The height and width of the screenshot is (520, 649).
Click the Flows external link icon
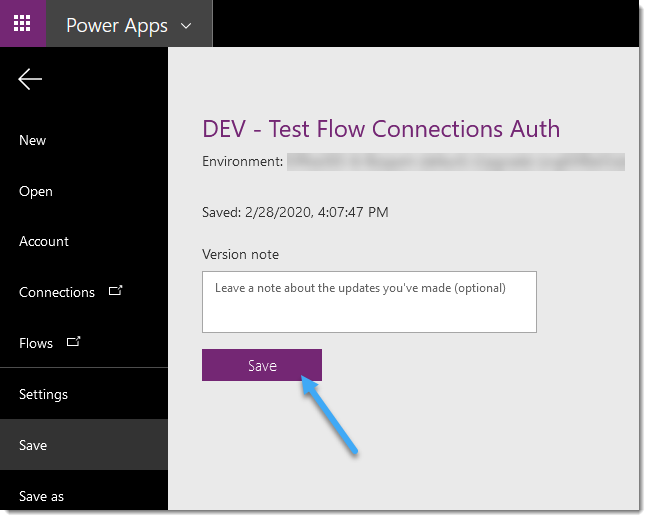[74, 342]
